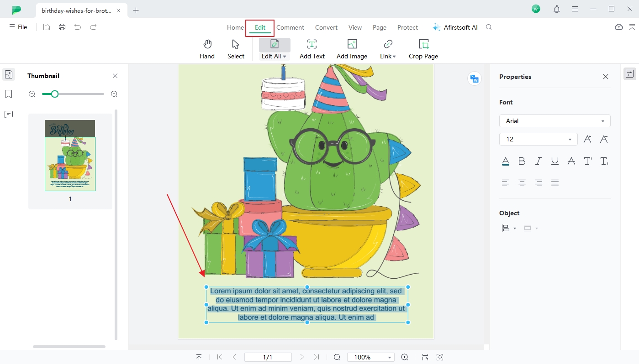
Task: Switch to the Edit tab
Action: [260, 27]
